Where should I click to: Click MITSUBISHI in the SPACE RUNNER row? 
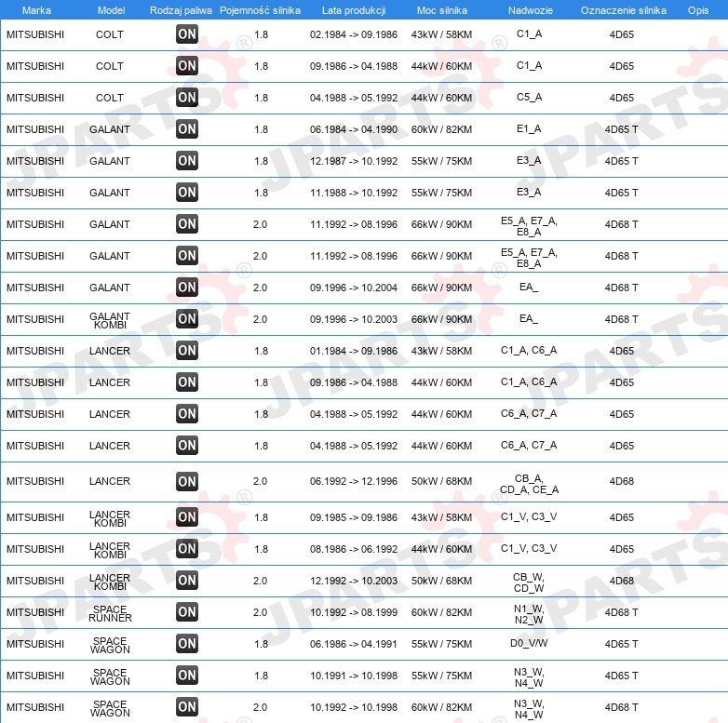[x=35, y=612]
